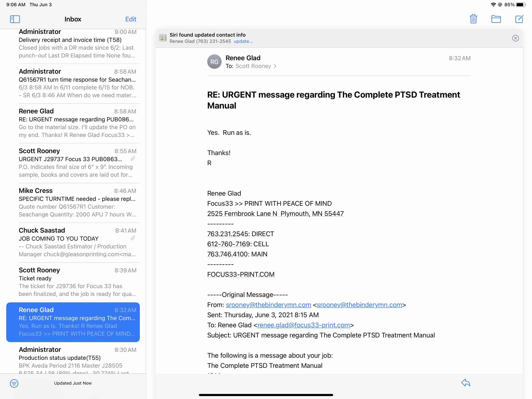This screenshot has width=532, height=399.
Task: Tap the RG sender avatar
Action: pos(214,62)
